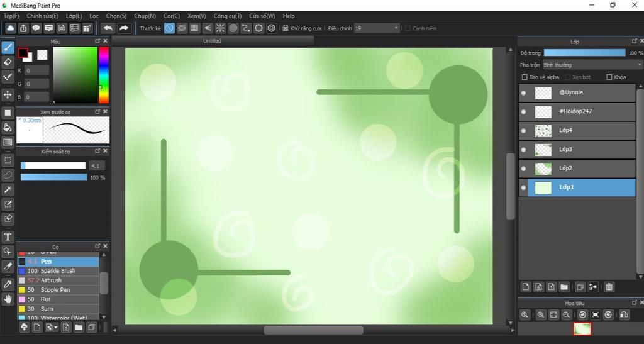Enable the curve snap ruler
644x344 pixels.
(246, 28)
